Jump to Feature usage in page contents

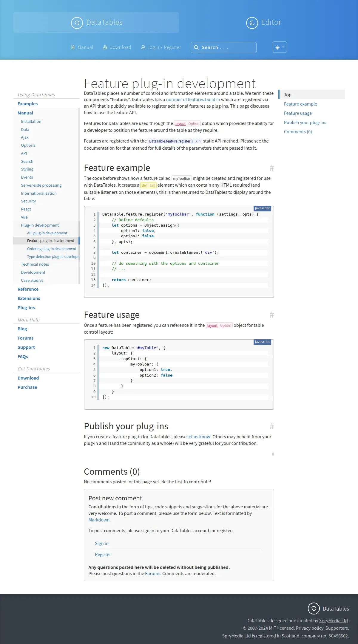[298, 113]
